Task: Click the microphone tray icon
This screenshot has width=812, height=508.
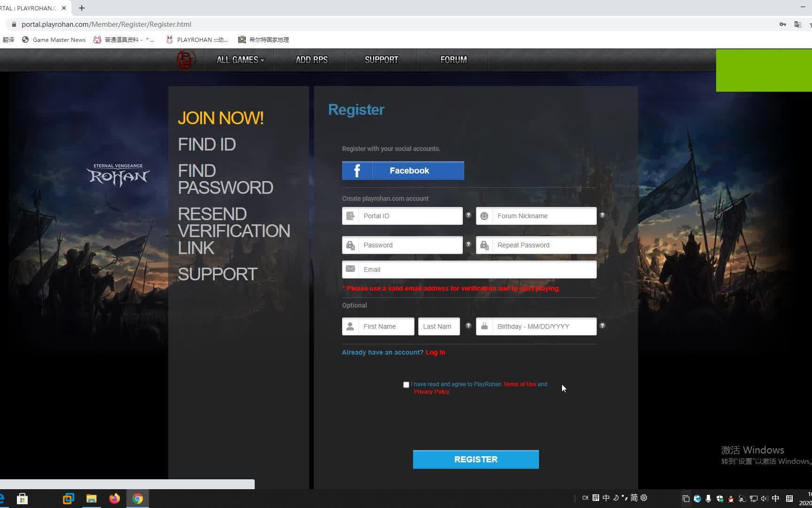Action: click(x=708, y=499)
